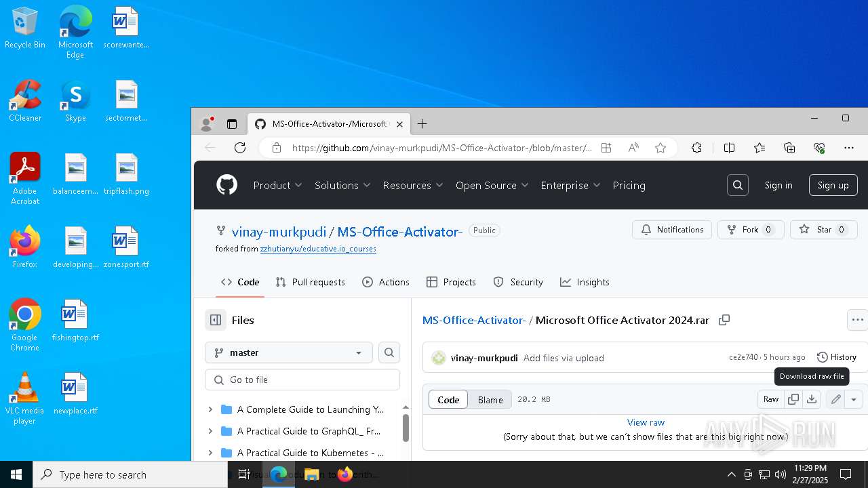The height and width of the screenshot is (488, 868).
Task: Expand the Solutions menu dropdown
Action: coord(342,185)
